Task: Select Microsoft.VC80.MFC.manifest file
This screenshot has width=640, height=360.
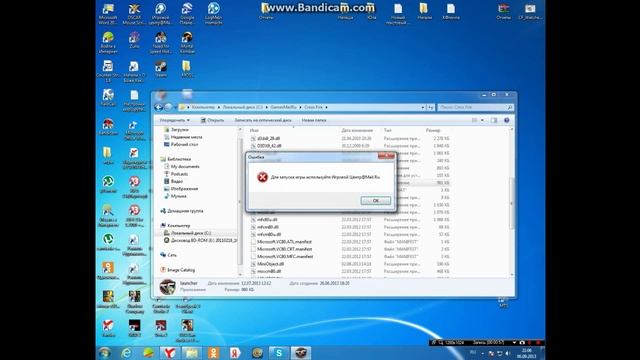Action: (285, 256)
